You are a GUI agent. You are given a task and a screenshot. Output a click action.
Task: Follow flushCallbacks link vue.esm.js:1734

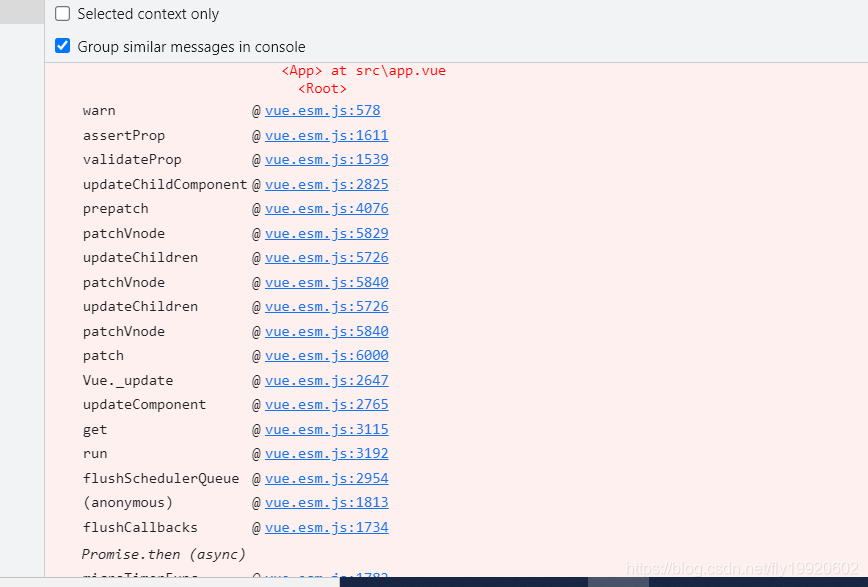pos(326,527)
